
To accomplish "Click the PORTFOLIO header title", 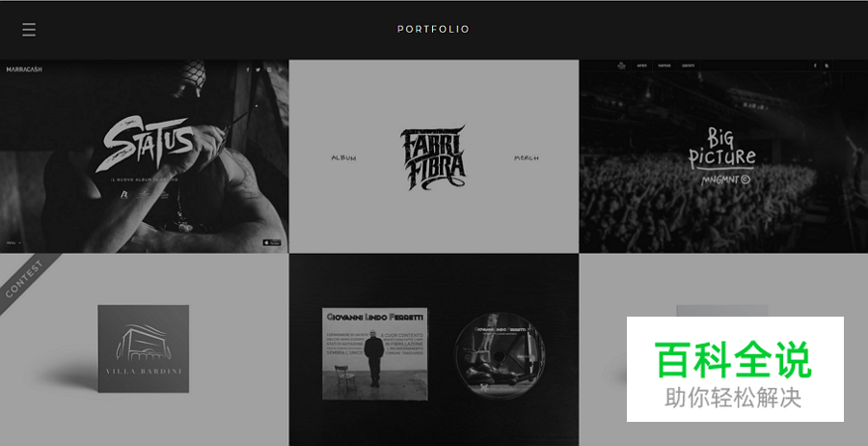I will click(433, 29).
